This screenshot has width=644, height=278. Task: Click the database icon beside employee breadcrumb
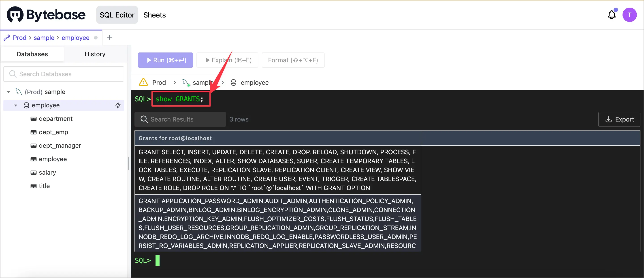pos(233,83)
